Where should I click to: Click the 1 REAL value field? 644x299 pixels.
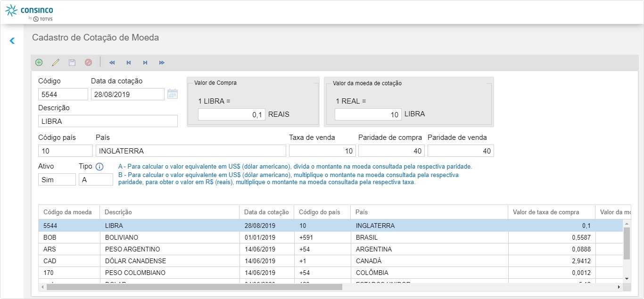(x=368, y=114)
